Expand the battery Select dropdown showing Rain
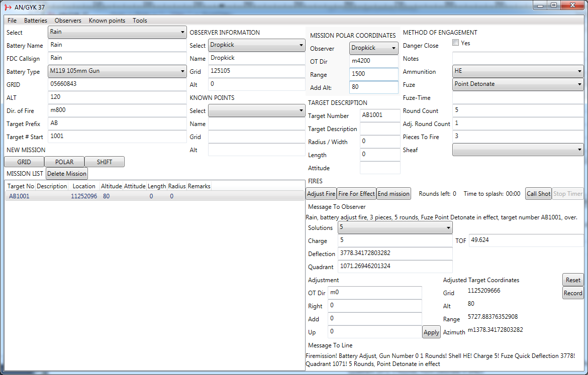Image resolution: width=588 pixels, height=375 pixels. [117, 32]
